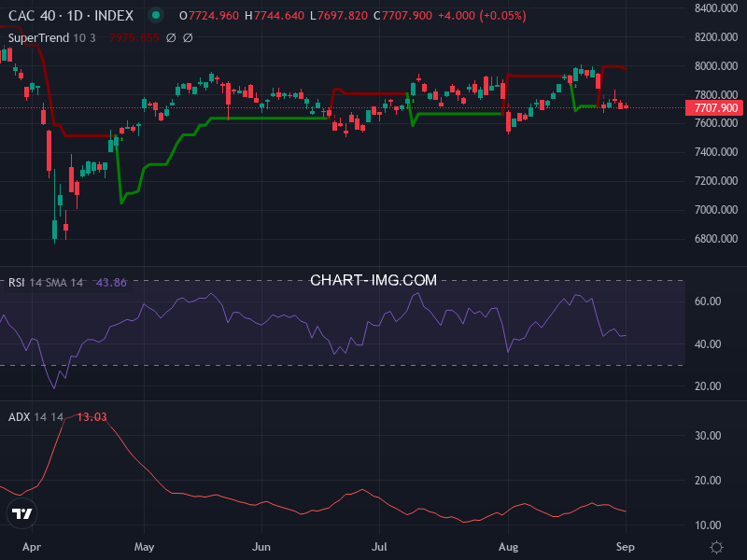Select the ADX indicator label
The image size is (747, 560).
20,417
